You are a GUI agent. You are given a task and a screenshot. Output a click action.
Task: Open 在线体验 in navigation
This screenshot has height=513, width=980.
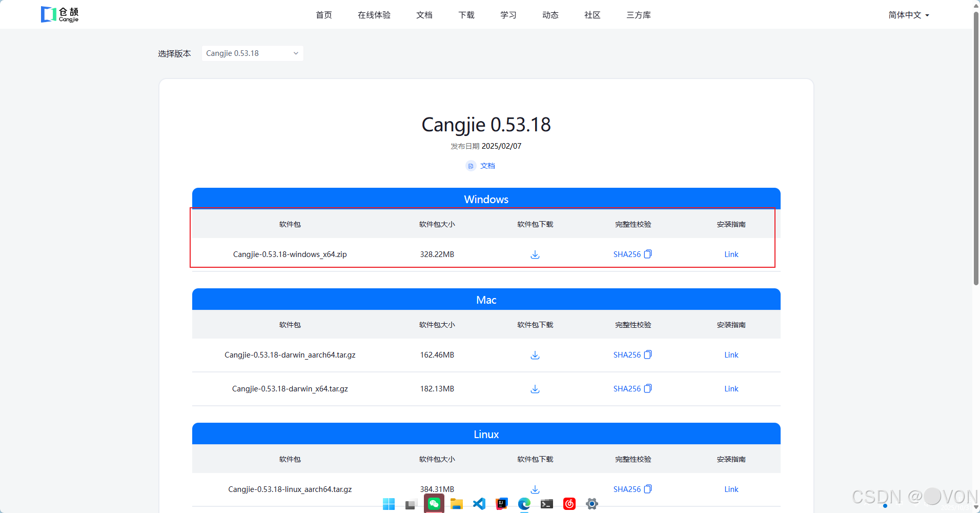click(x=374, y=15)
